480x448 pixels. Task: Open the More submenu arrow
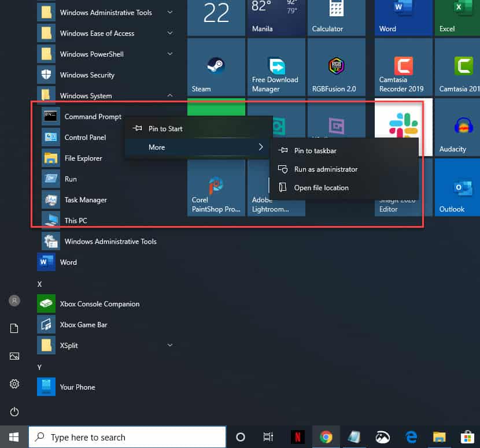click(x=261, y=147)
